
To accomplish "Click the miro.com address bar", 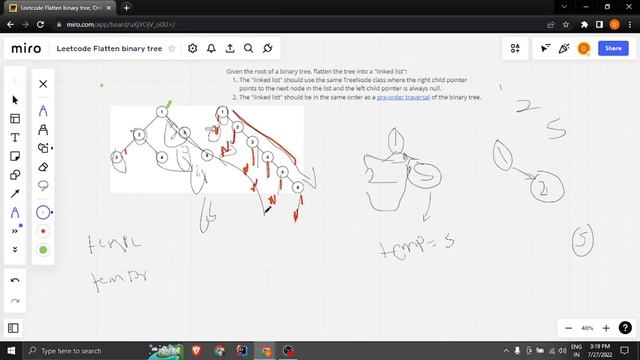I will tap(298, 24).
